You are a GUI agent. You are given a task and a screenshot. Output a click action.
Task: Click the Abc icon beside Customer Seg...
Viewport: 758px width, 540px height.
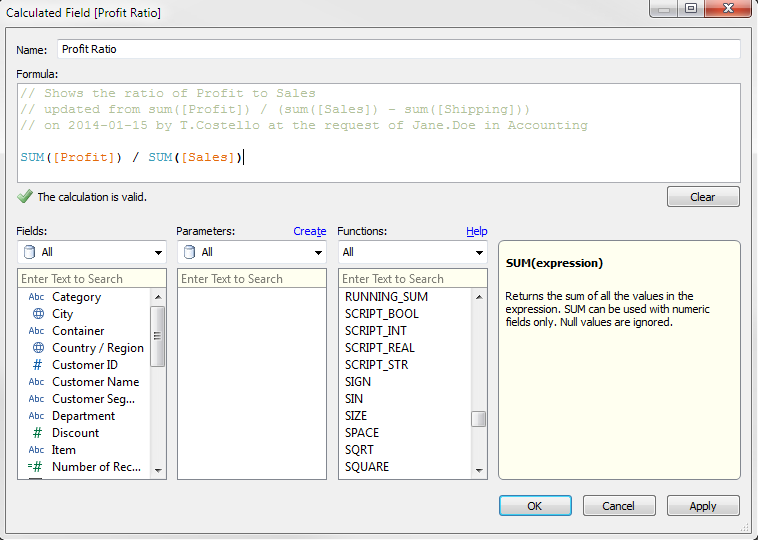tap(36, 399)
